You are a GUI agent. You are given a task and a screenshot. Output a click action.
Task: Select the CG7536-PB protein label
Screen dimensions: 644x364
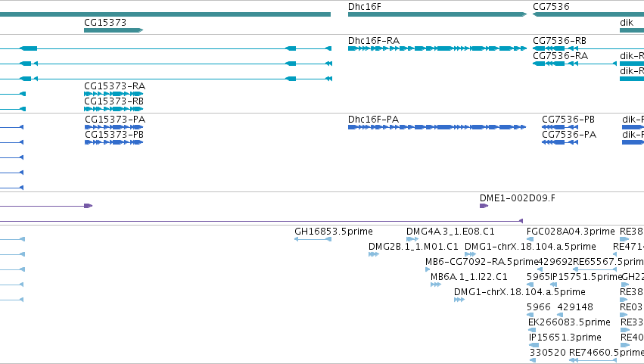click(568, 120)
